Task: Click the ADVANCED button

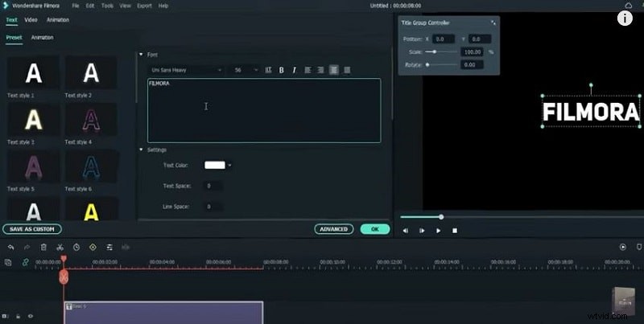Action: pos(334,229)
